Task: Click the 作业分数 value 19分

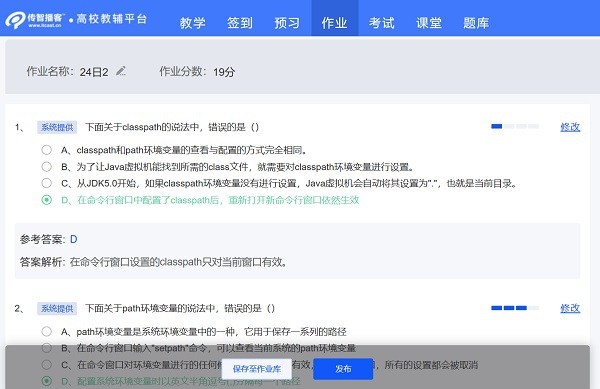Action: coord(224,72)
